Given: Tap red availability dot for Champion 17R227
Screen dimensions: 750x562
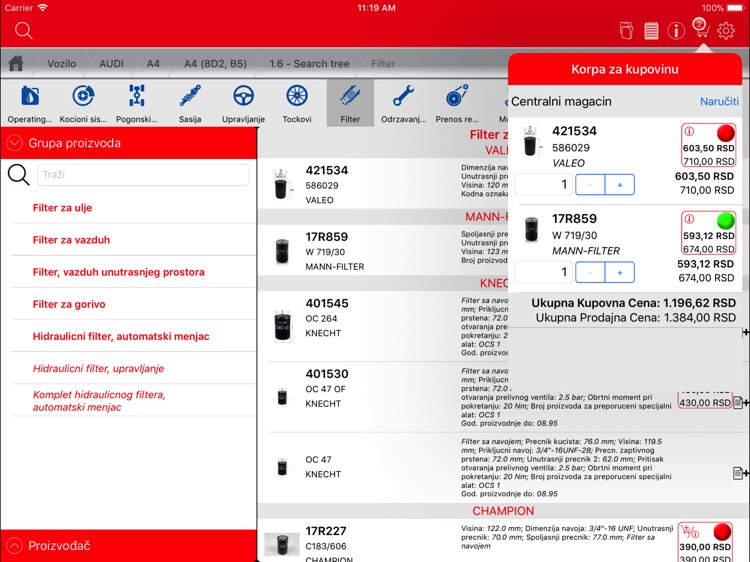Looking at the screenshot, I should point(722,531).
